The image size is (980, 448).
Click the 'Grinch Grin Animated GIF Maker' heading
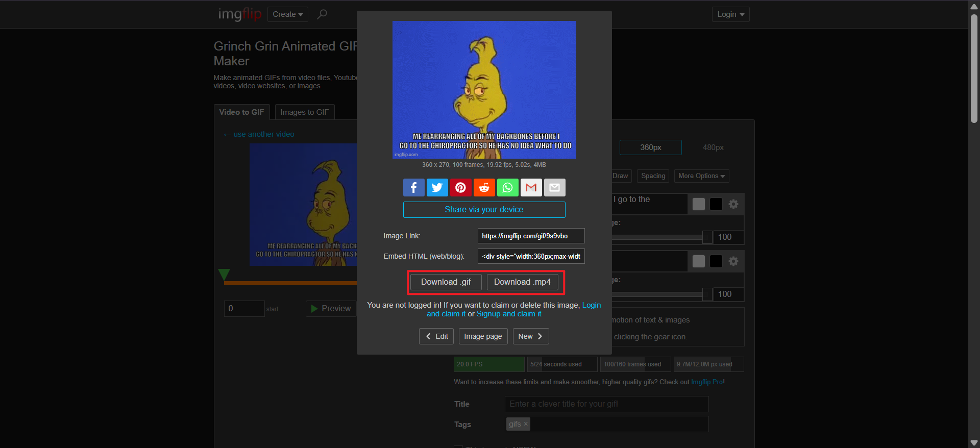click(x=286, y=54)
